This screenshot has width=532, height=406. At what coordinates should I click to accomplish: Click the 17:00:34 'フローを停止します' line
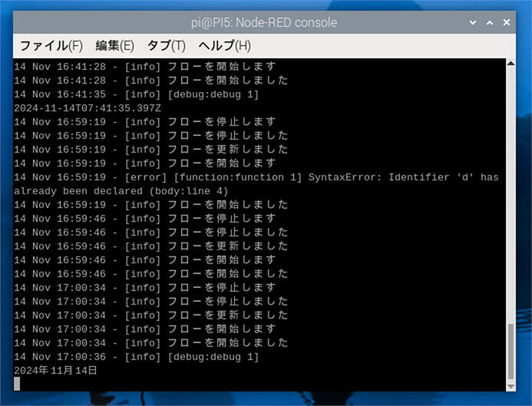145,288
